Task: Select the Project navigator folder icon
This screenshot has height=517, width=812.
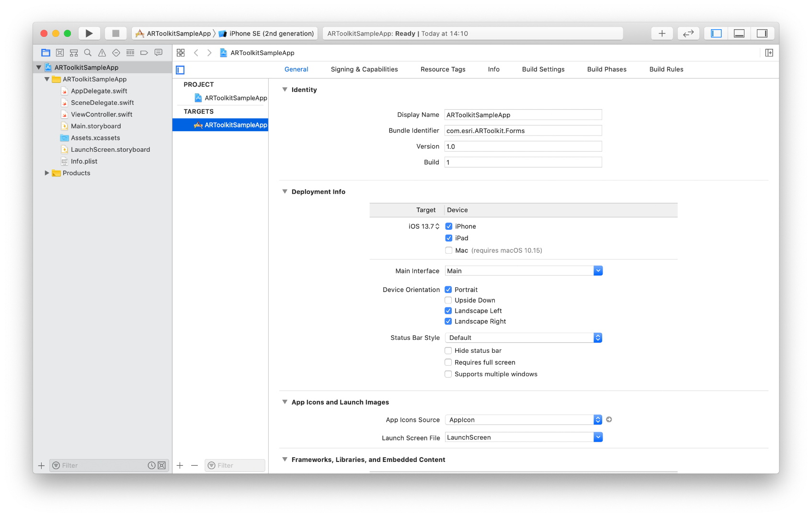Action: 46,53
